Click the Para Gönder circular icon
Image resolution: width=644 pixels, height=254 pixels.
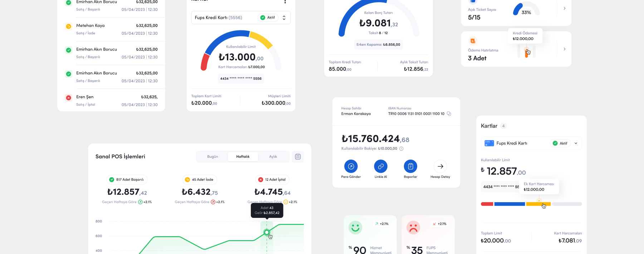click(351, 166)
